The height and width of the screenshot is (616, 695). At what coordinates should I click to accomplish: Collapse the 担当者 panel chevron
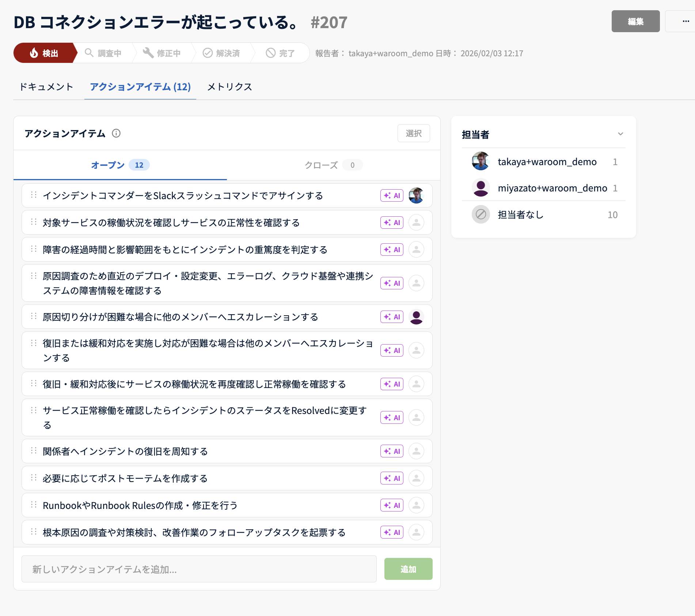coord(620,134)
